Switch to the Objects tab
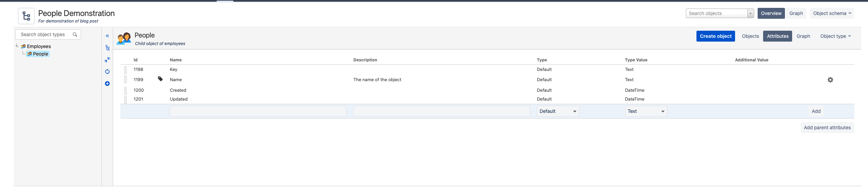Screen dimensions: 868x192 click(x=750, y=36)
